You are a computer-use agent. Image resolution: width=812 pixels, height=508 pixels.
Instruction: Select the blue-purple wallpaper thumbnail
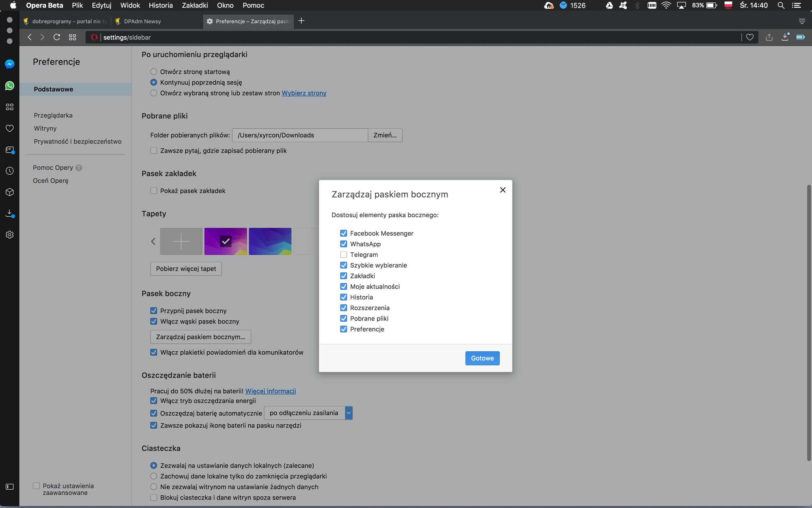coord(270,242)
